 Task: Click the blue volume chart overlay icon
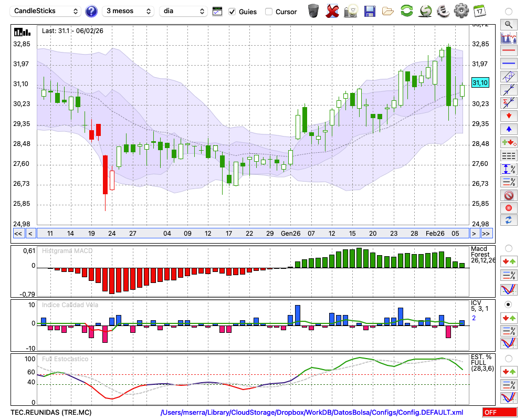click(x=509, y=37)
